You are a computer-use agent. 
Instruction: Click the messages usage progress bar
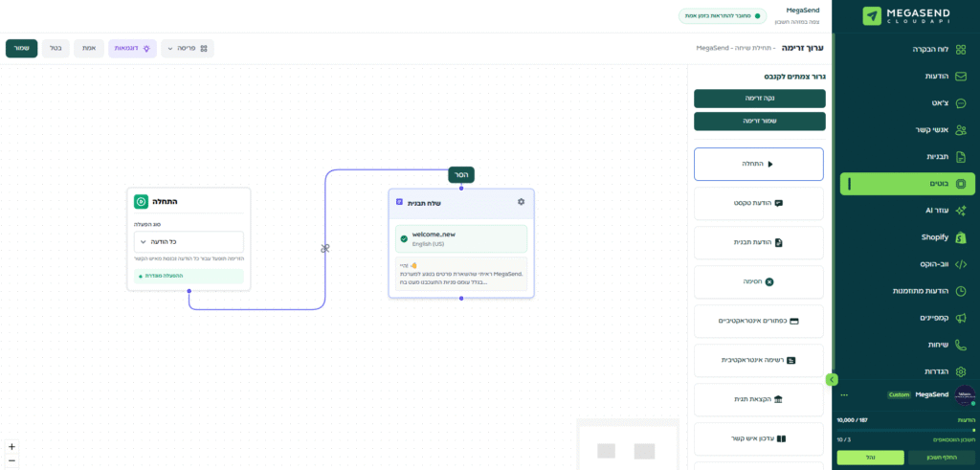pyautogui.click(x=904, y=430)
